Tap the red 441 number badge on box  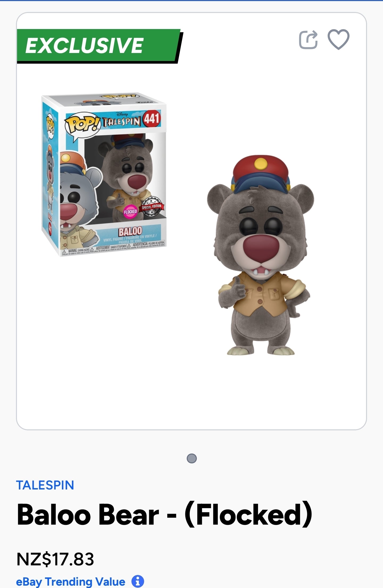tap(151, 119)
